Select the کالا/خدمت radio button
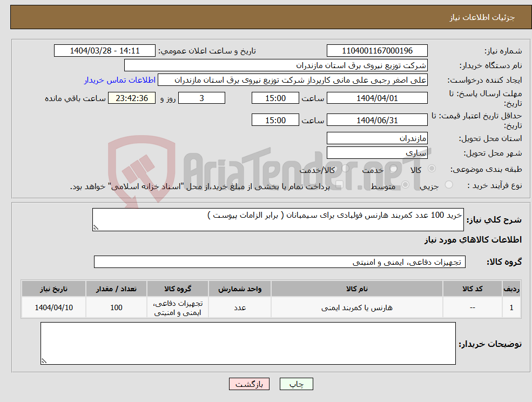Viewport: 532px width, 402px height. click(x=345, y=169)
